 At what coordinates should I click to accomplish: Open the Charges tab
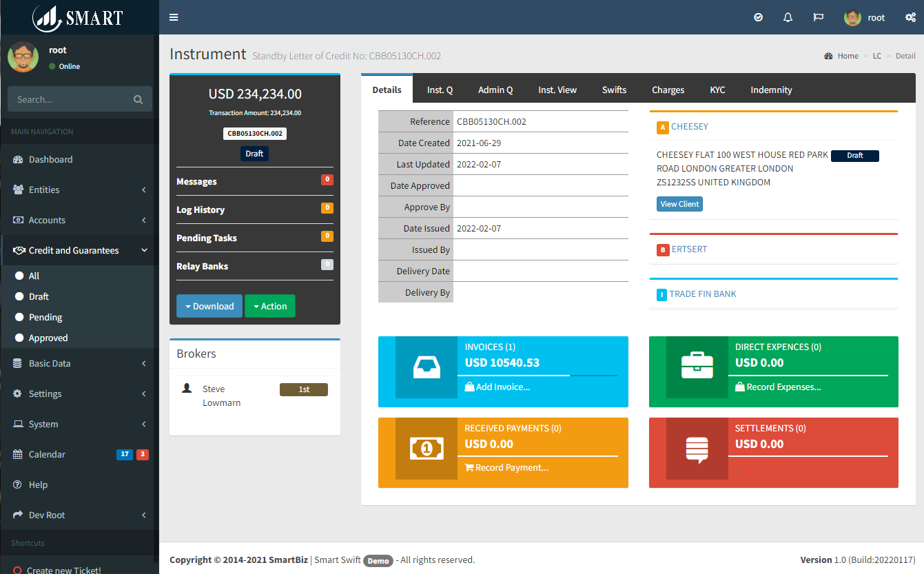click(x=668, y=90)
